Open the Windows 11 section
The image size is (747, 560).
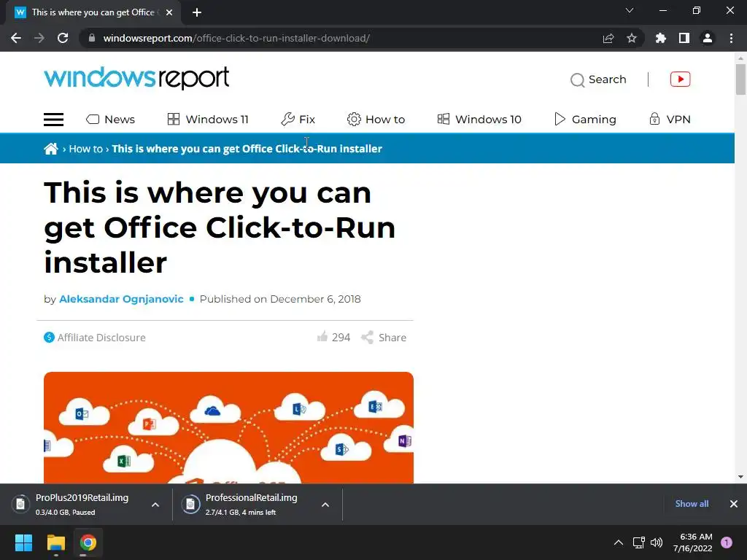click(208, 120)
